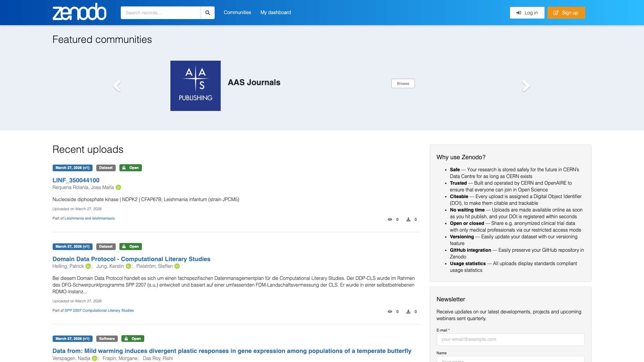Open Leishmania and leishmaniasis community link
The width and height of the screenshot is (644, 362).
tap(90, 218)
